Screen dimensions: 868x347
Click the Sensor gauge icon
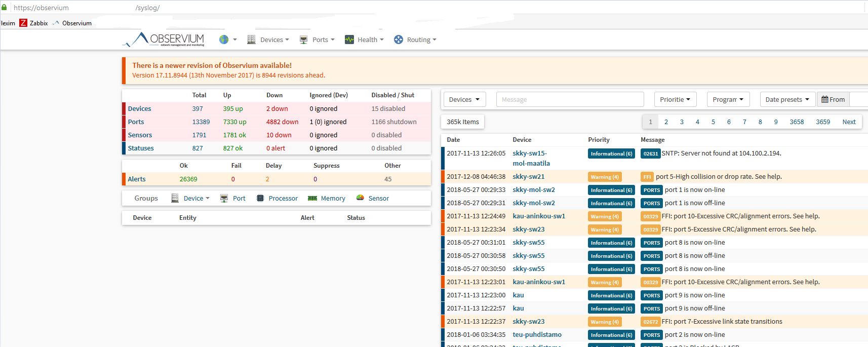(360, 198)
